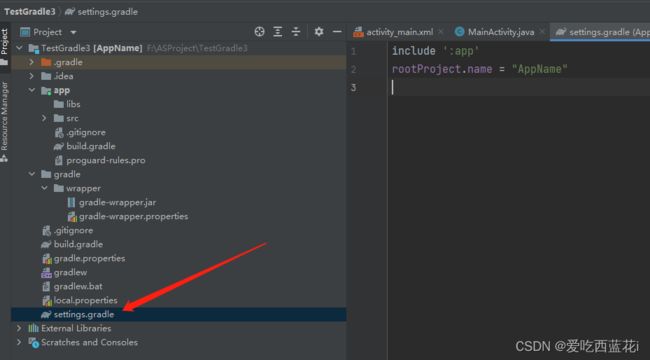Place cursor on editor line 3
The height and width of the screenshot is (360, 650).
518,87
